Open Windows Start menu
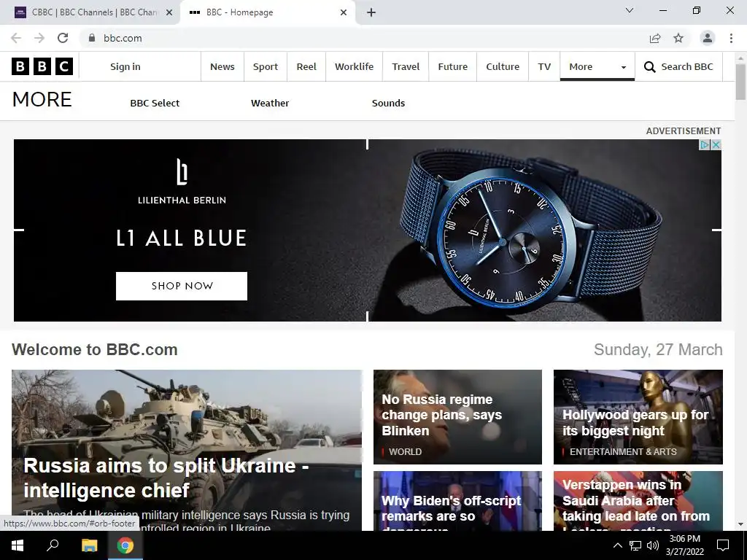The image size is (747, 560). click(18, 545)
